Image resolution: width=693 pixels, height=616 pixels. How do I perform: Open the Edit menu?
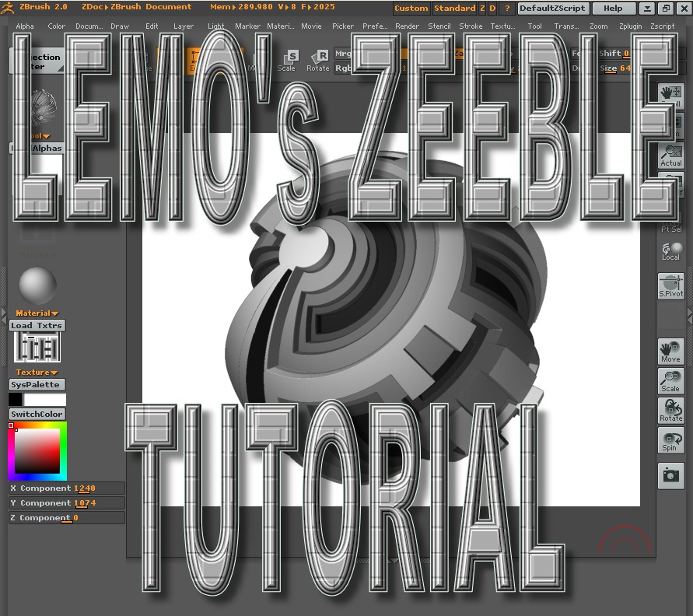[152, 26]
